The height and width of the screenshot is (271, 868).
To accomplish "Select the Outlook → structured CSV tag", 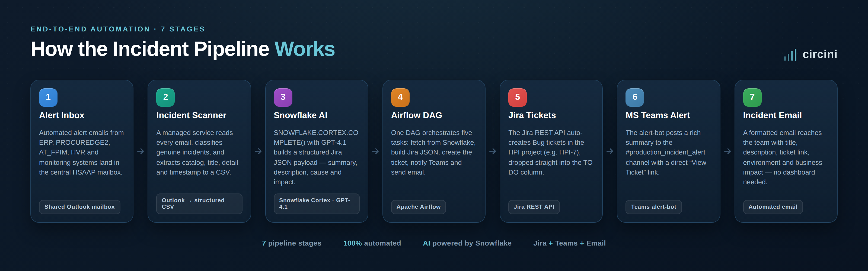I will pyautogui.click(x=199, y=203).
